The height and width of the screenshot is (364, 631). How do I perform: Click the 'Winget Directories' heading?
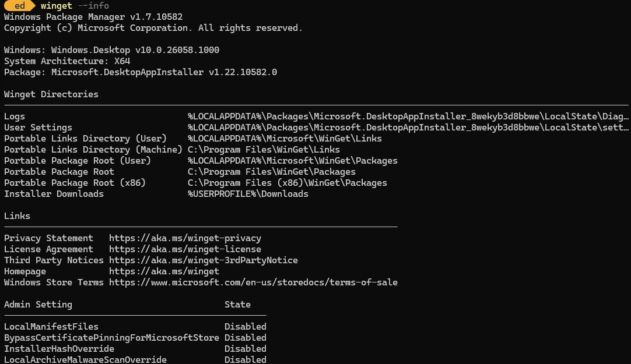tap(51, 94)
